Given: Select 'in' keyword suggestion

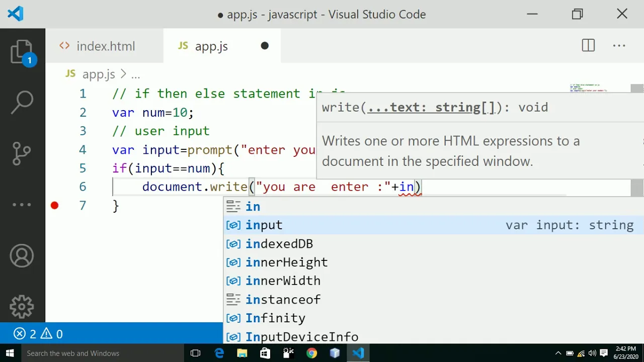Looking at the screenshot, I should click(433, 206).
